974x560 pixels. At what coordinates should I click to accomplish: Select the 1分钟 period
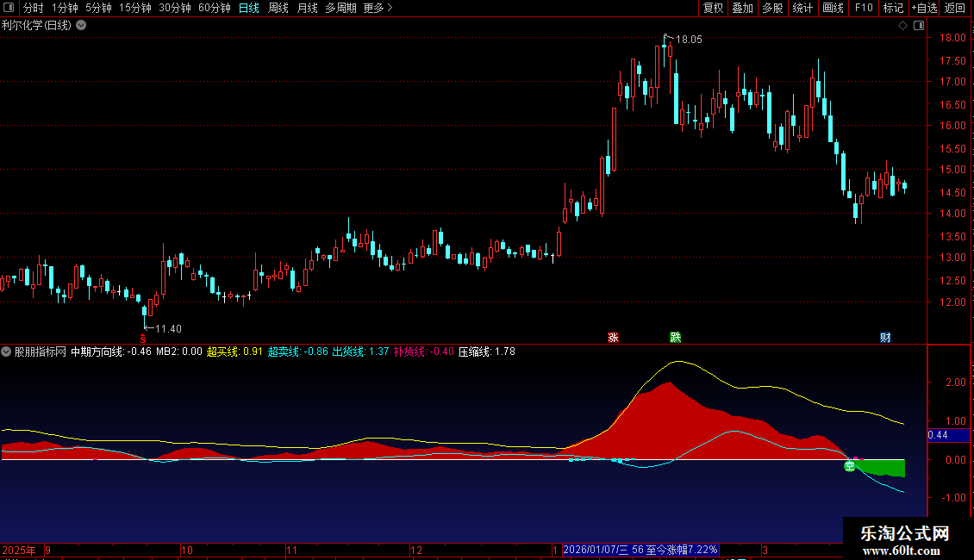coord(64,8)
